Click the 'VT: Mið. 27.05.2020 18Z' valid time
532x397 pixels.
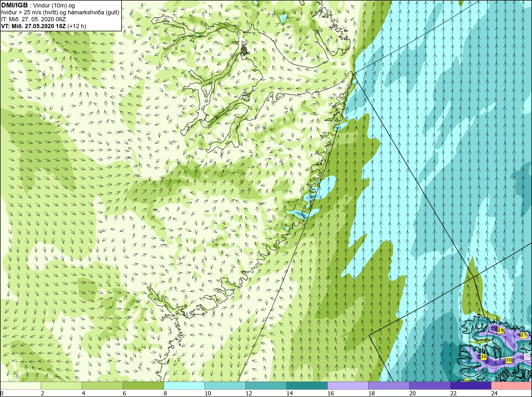click(x=34, y=26)
